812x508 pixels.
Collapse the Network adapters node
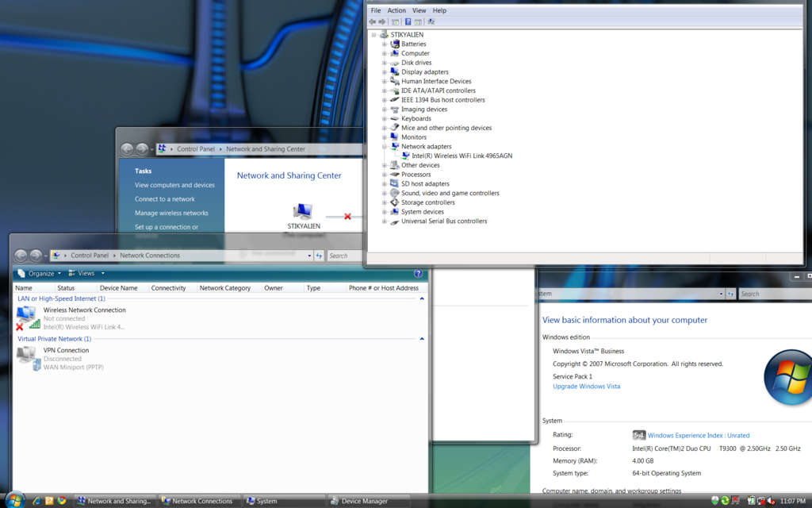385,147
